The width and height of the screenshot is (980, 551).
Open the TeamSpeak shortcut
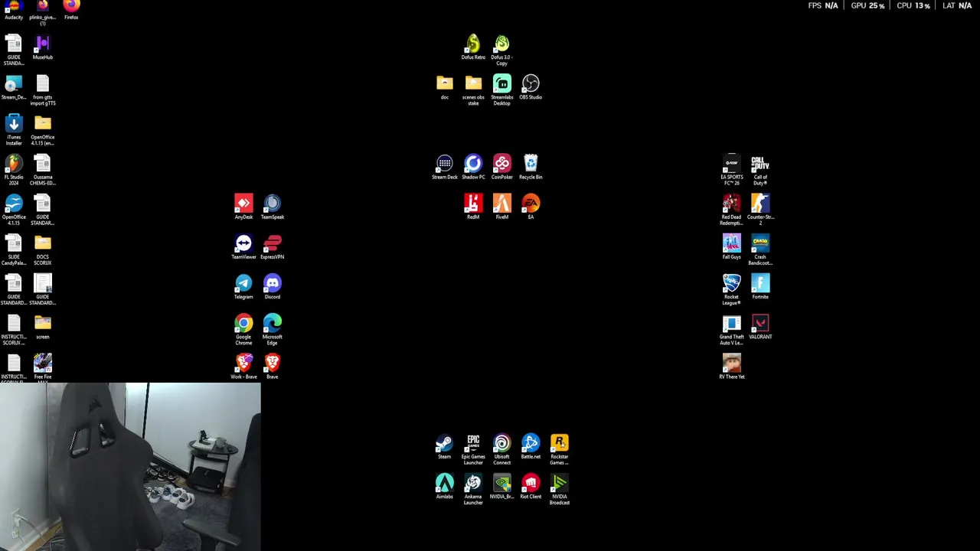tap(273, 207)
